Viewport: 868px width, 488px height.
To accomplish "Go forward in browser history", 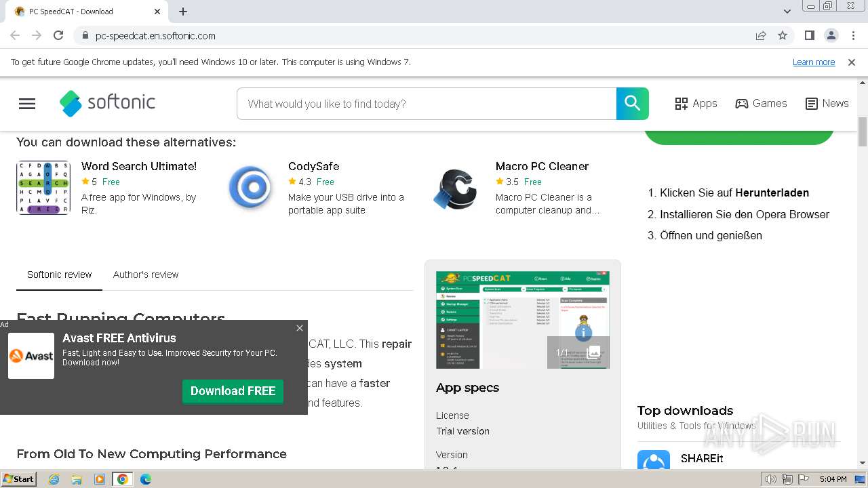I will point(37,35).
